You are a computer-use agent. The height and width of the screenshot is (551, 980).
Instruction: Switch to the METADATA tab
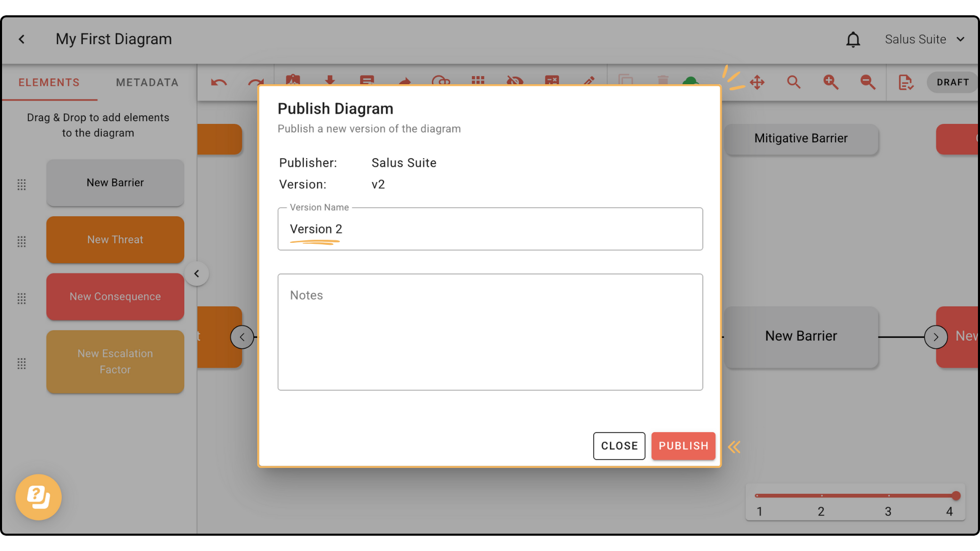tap(147, 82)
